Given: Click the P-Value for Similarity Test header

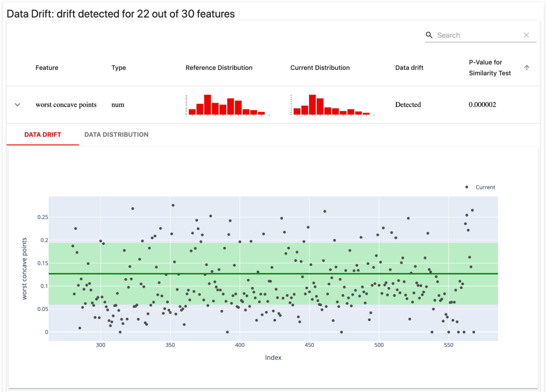Looking at the screenshot, I should (489, 67).
